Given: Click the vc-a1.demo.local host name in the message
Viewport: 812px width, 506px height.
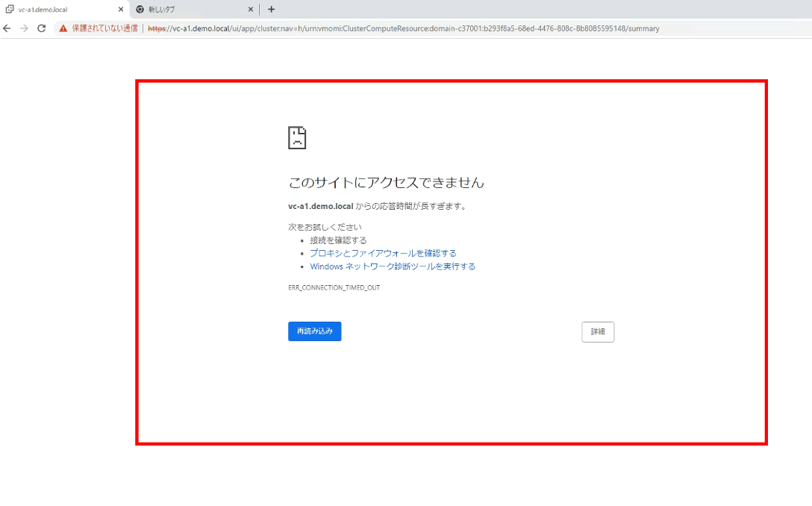Looking at the screenshot, I should point(321,206).
